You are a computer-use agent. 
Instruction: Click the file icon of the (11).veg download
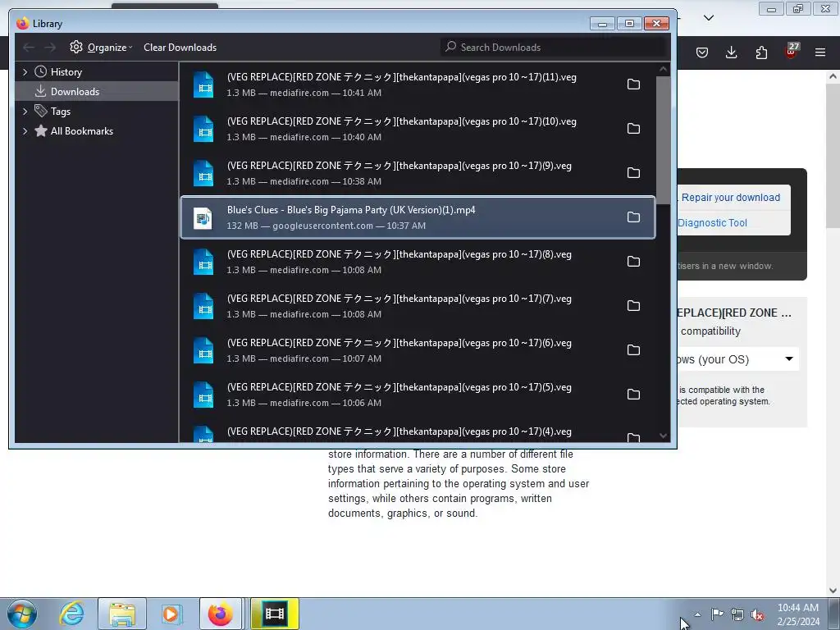coord(203,84)
